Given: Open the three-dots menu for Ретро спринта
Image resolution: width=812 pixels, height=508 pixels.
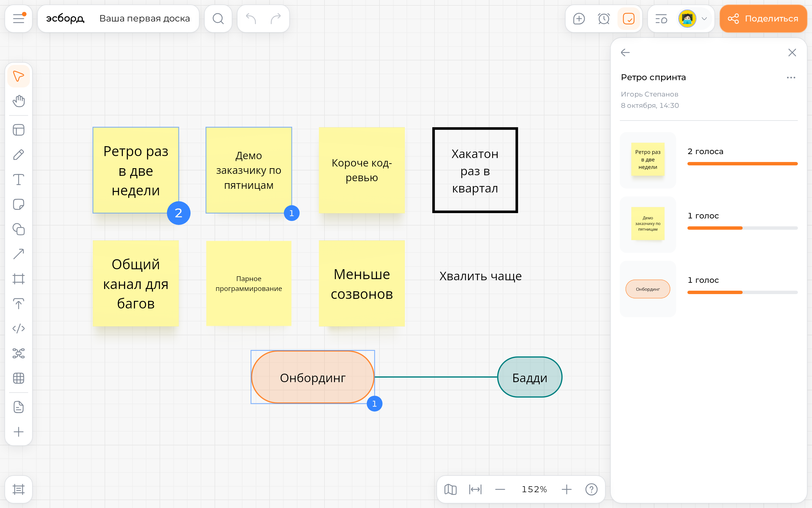Looking at the screenshot, I should tap(791, 78).
